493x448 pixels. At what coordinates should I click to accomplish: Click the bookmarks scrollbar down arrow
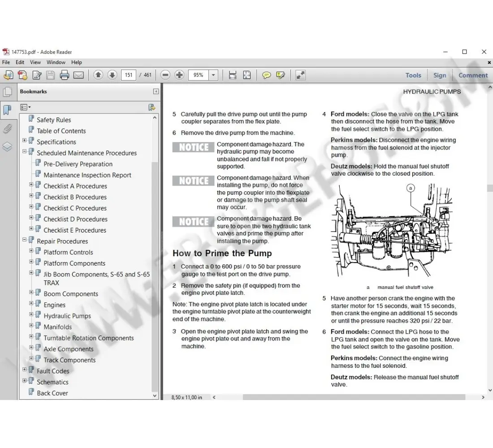pos(154,396)
